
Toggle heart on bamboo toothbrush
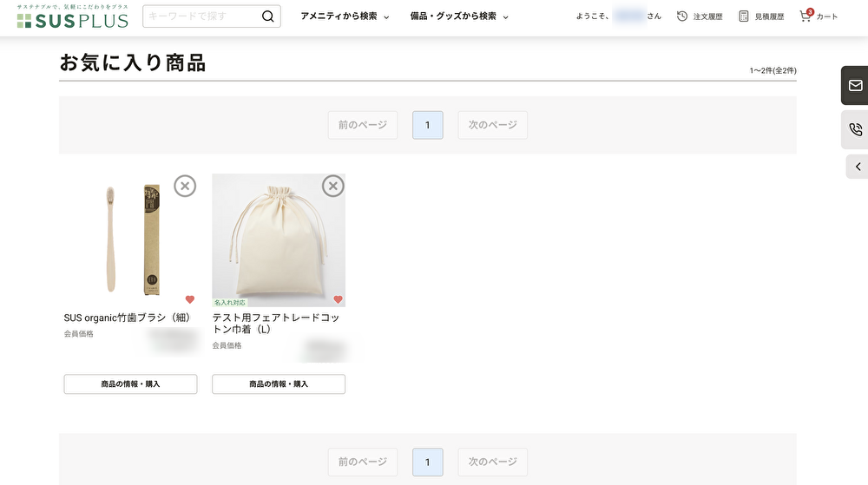tap(190, 299)
